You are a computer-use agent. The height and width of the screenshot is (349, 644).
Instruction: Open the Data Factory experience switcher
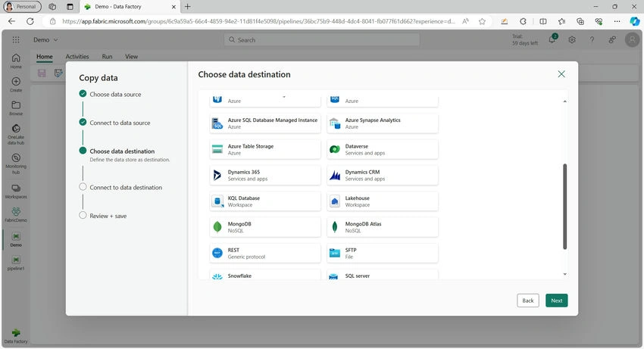(16, 336)
